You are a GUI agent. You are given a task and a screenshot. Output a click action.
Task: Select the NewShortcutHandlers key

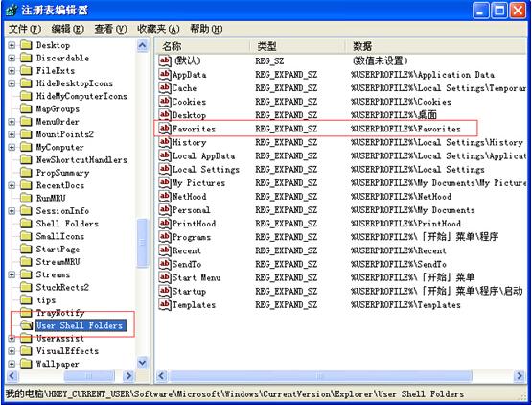81,159
